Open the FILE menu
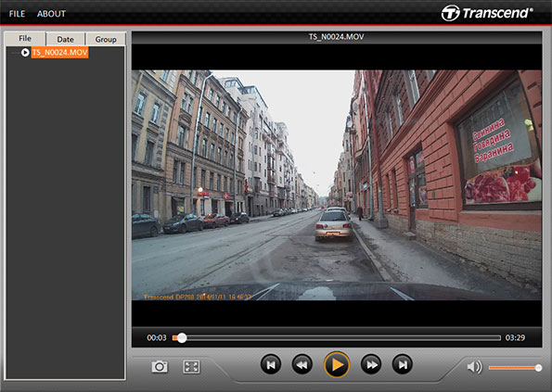Viewport: 552px width, 392px height. pyautogui.click(x=17, y=14)
